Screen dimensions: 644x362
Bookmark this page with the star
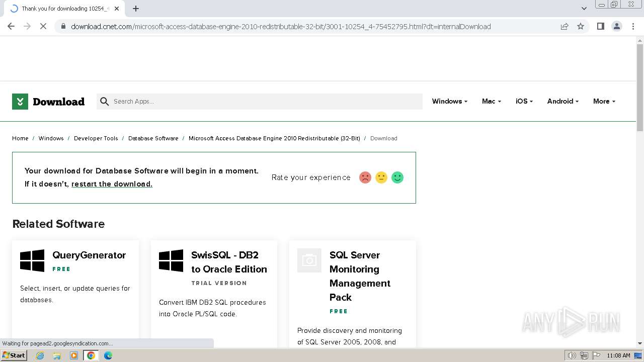(x=581, y=26)
